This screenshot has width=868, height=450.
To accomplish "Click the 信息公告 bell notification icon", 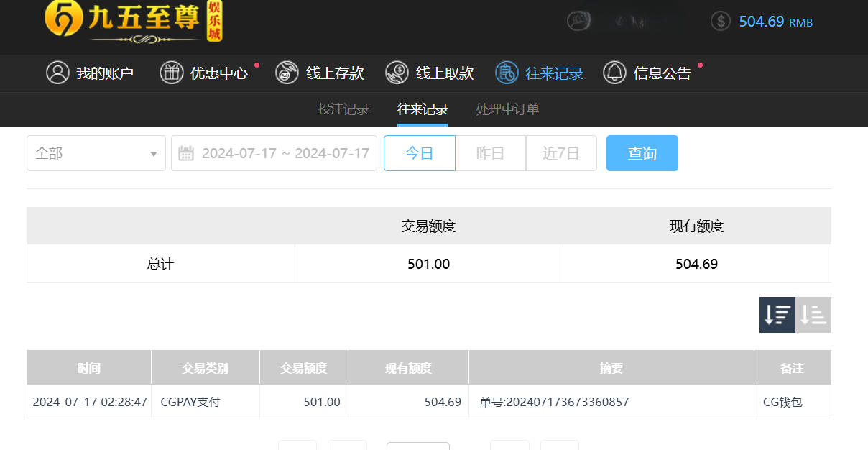I will coord(615,72).
